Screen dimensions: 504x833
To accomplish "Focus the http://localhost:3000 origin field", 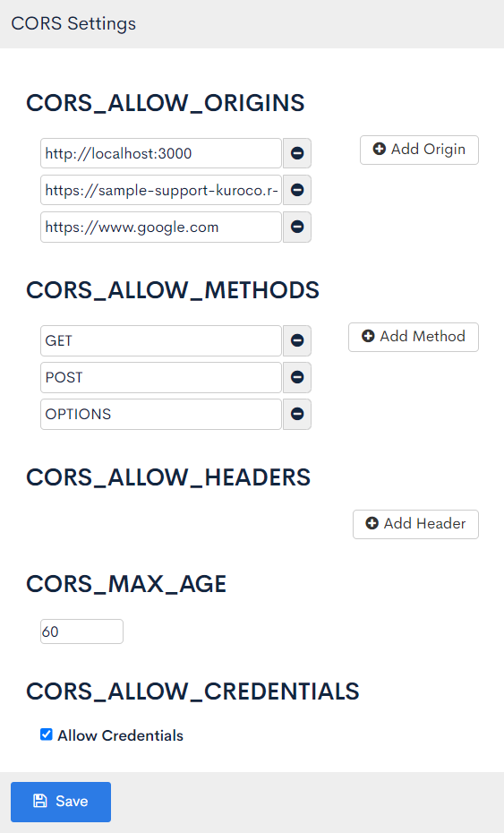I will pyautogui.click(x=161, y=153).
